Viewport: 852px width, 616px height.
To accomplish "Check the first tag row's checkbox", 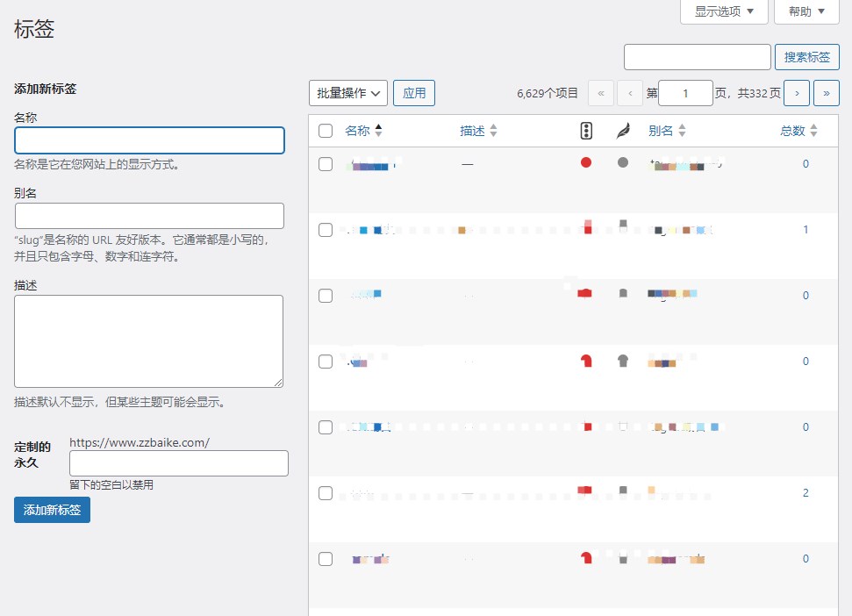I will (326, 164).
